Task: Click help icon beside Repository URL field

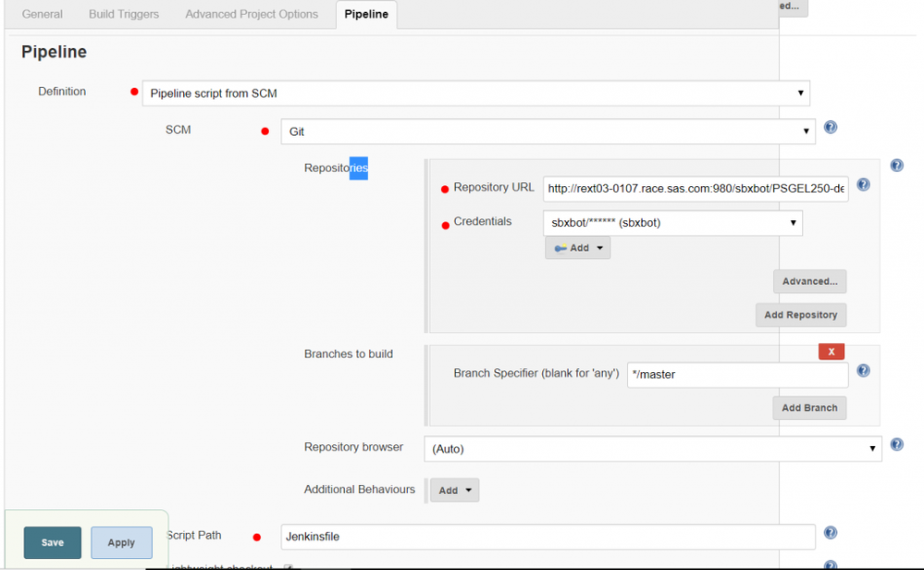Action: point(863,185)
